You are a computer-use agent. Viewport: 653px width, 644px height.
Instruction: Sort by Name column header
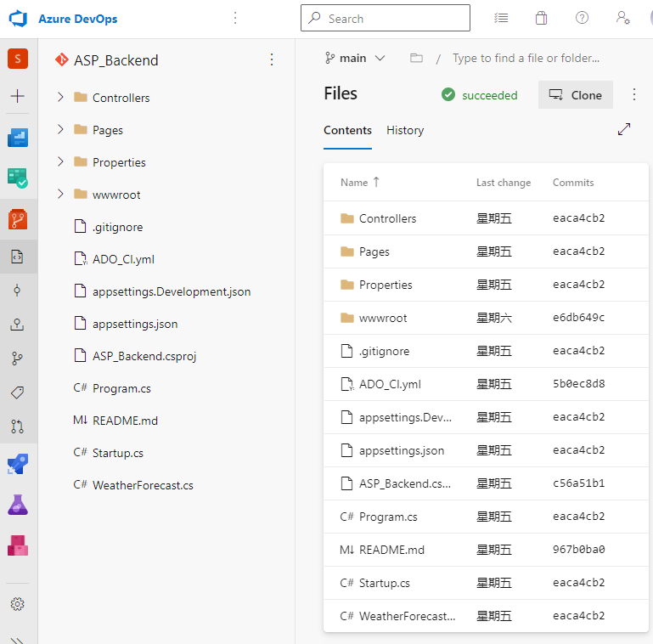click(x=360, y=183)
